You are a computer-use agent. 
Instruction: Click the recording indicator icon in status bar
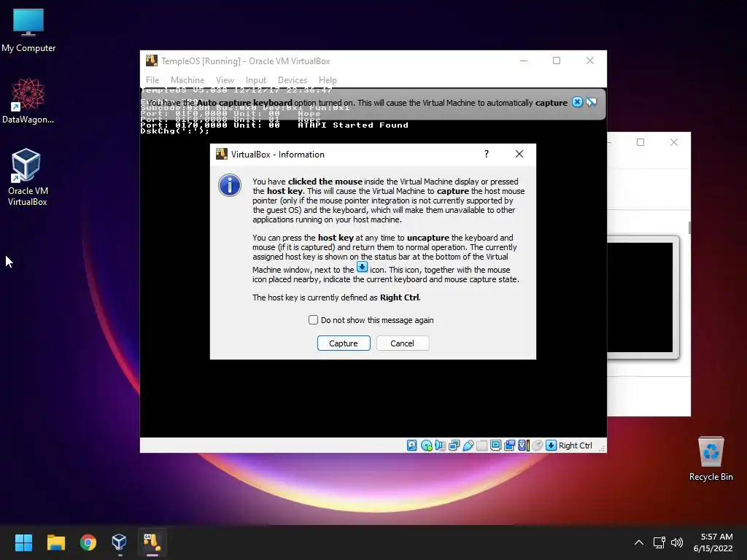[509, 446]
